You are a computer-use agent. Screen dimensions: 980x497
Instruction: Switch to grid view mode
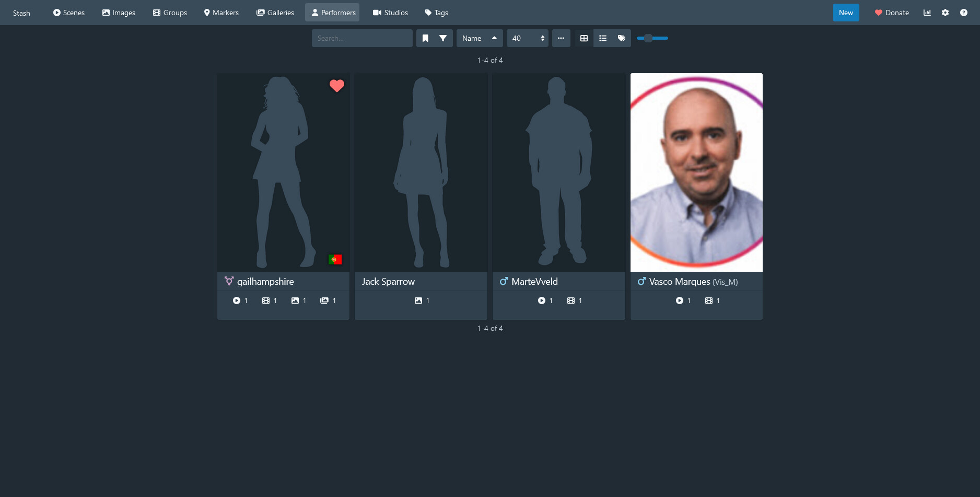click(584, 38)
